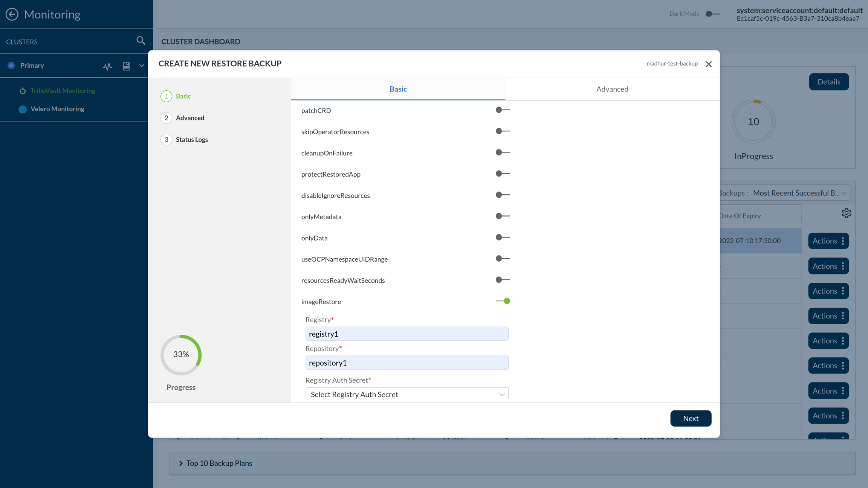This screenshot has height=488, width=868.
Task: Click the Primary cluster activity pulse icon
Action: 107,66
